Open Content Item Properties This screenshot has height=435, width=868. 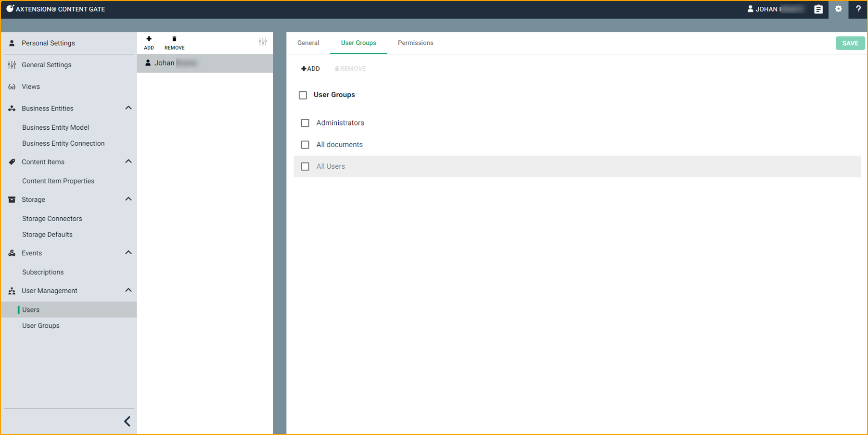(x=58, y=181)
